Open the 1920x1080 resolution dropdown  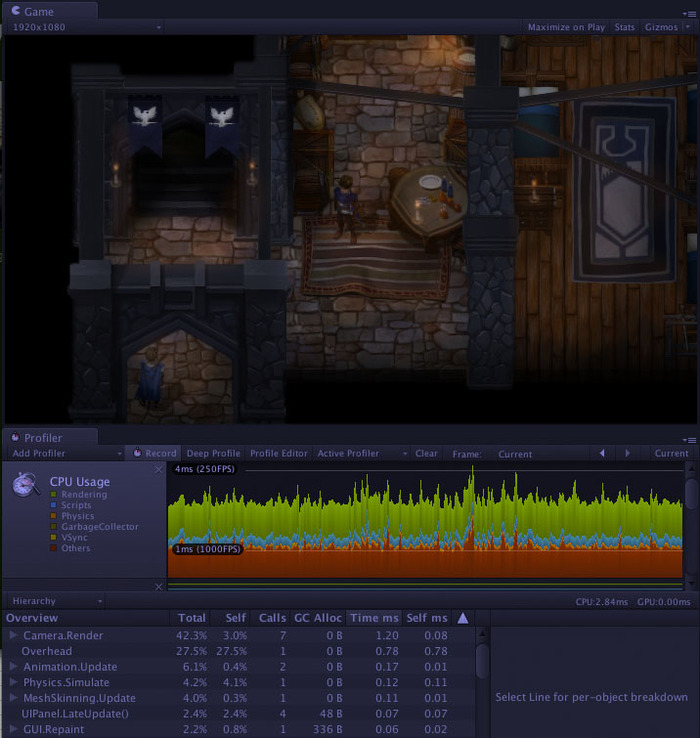pyautogui.click(x=86, y=27)
